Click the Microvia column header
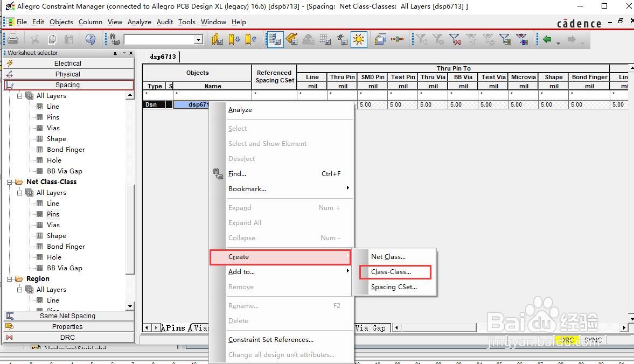Screen dimensions: 634x364 [523, 77]
